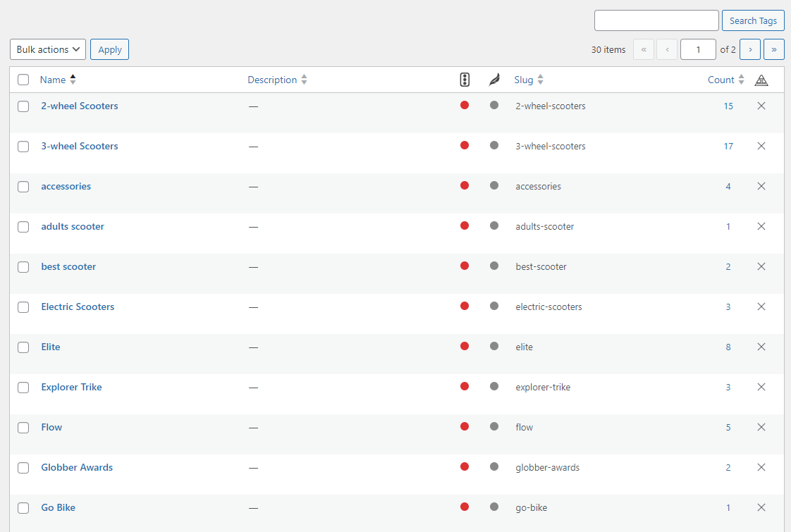This screenshot has height=532, width=791.
Task: Go to the next page of tags
Action: click(750, 49)
